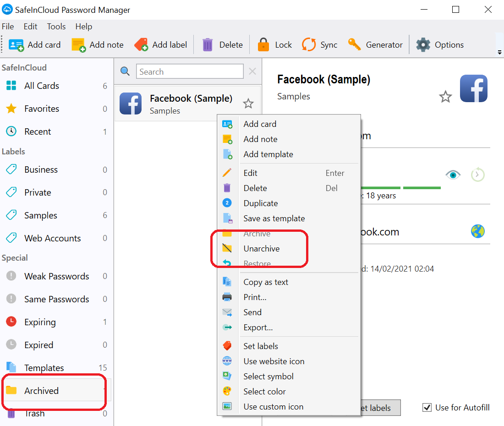The image size is (504, 426).
Task: Choose Print... from the context menu
Action: [289, 297]
